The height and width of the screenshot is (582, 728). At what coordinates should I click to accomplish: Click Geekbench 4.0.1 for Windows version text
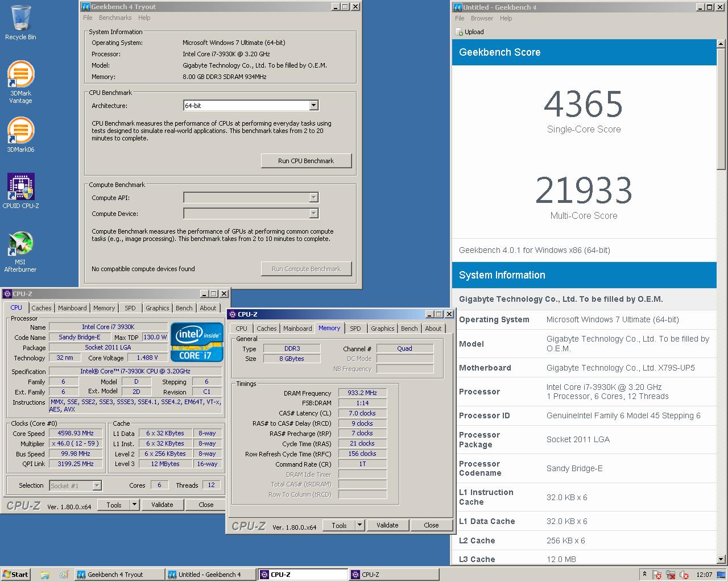[535, 250]
